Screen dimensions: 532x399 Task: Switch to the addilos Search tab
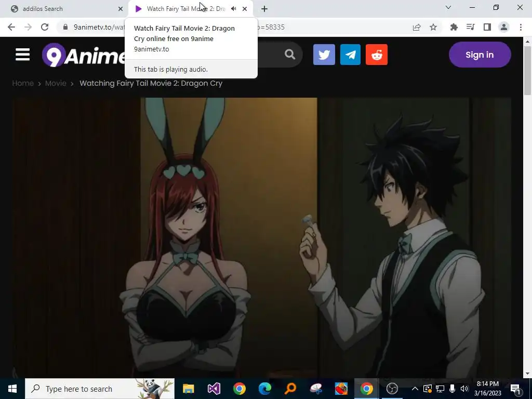pos(64,9)
